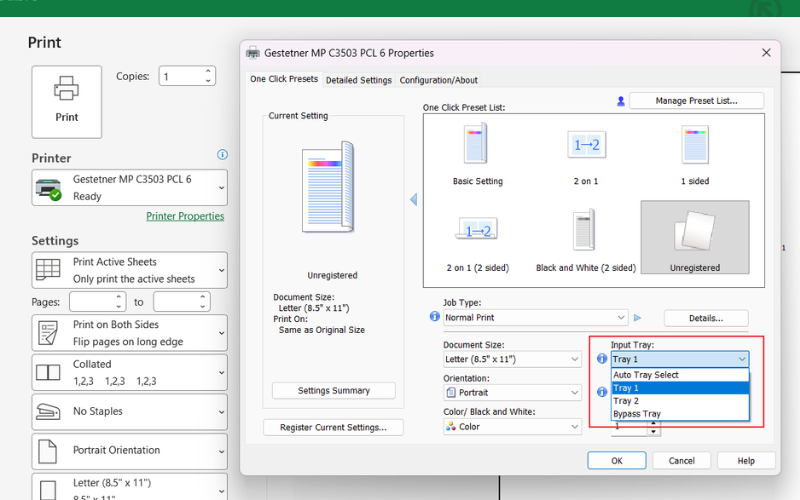The image size is (800, 500).
Task: Click the Settings Summary button
Action: click(334, 391)
